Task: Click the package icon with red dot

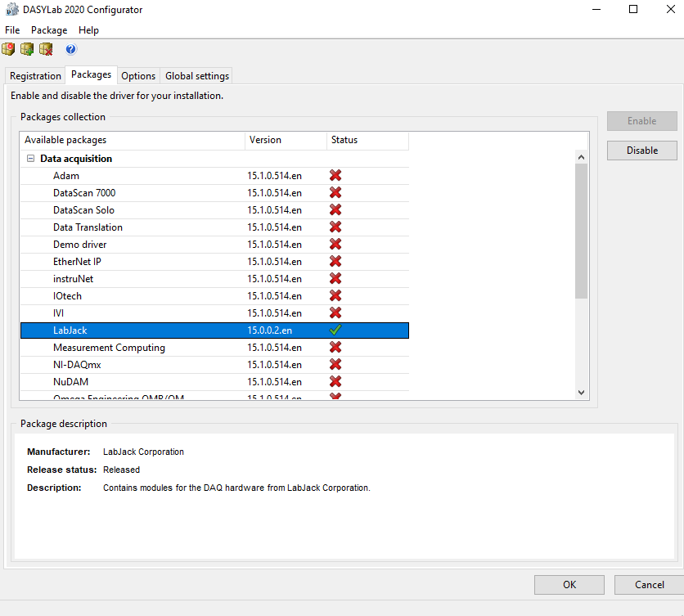Action: pyautogui.click(x=8, y=49)
